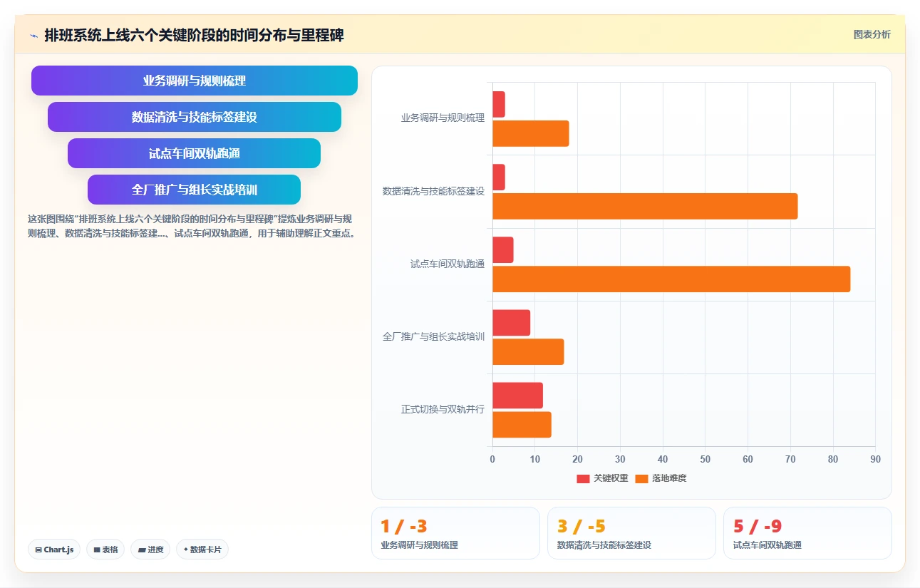Click y-axis label 试点车间双轨跑通

click(448, 264)
